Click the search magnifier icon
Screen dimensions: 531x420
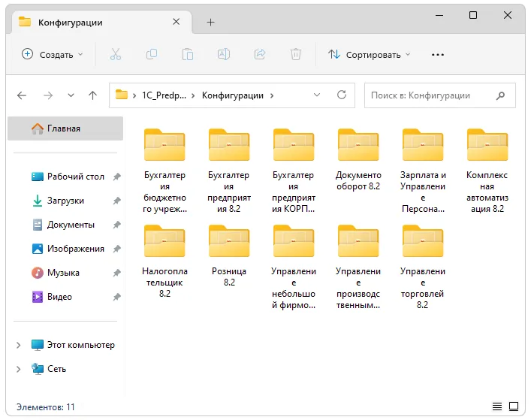click(x=500, y=96)
